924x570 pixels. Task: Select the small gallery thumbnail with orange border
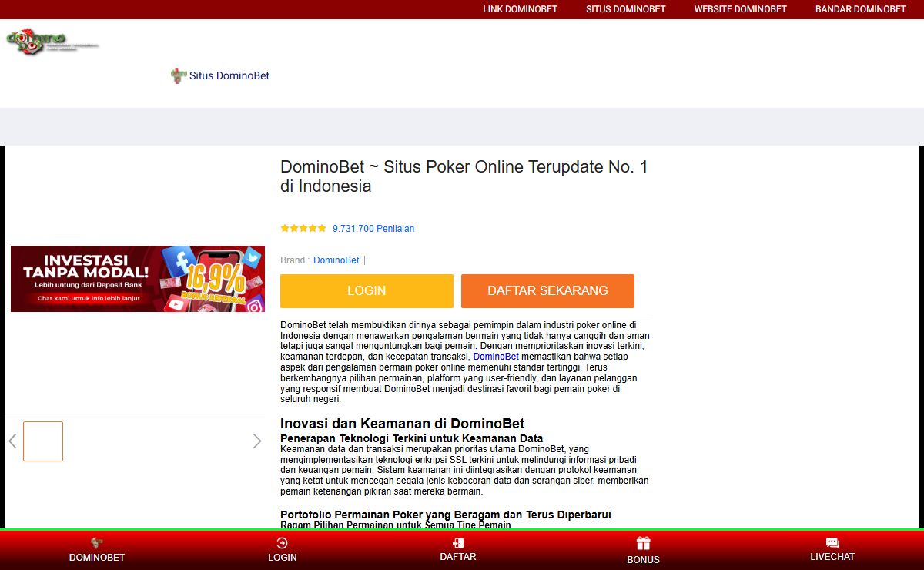pos(43,441)
